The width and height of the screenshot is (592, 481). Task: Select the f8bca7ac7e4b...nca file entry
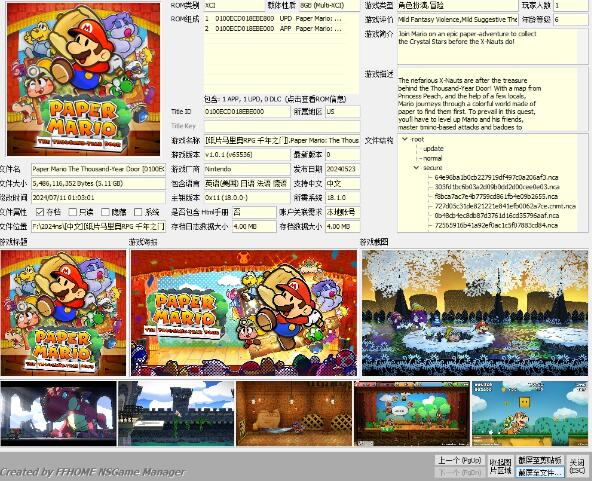point(496,196)
